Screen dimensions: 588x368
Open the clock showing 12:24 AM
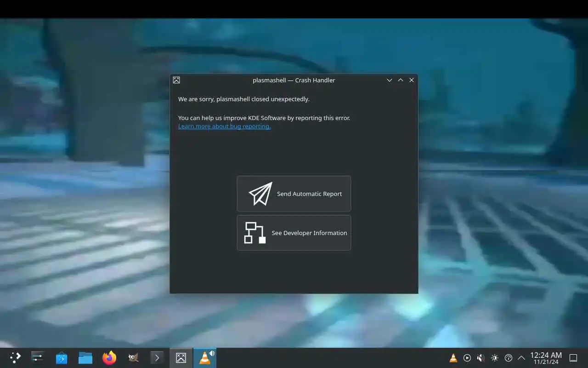tap(546, 358)
